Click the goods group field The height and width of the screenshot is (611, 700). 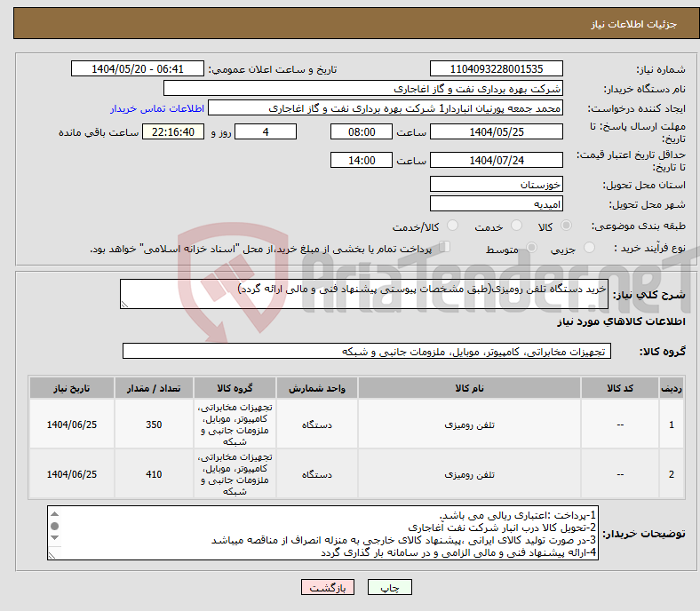pyautogui.click(x=367, y=351)
